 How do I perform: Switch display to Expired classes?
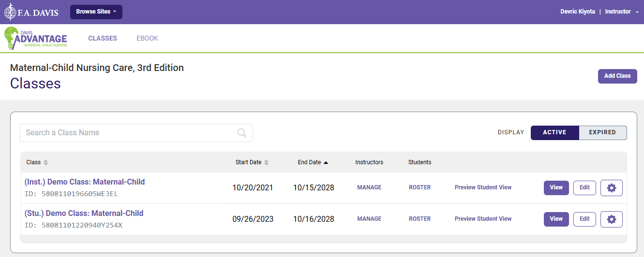602,133
